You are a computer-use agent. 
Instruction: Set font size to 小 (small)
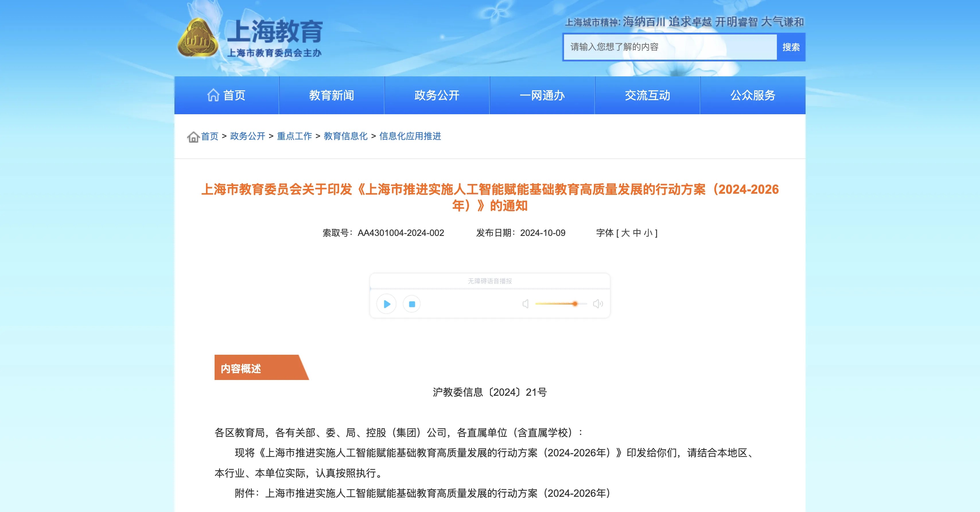(x=648, y=233)
